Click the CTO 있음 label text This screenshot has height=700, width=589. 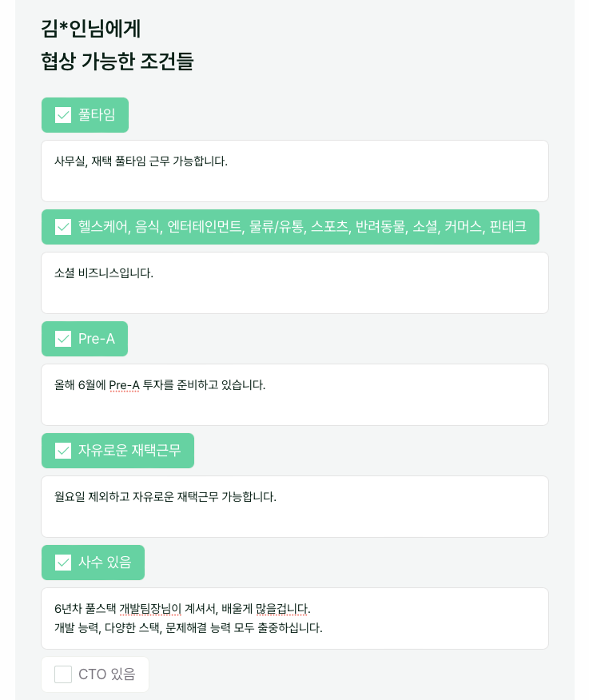106,674
